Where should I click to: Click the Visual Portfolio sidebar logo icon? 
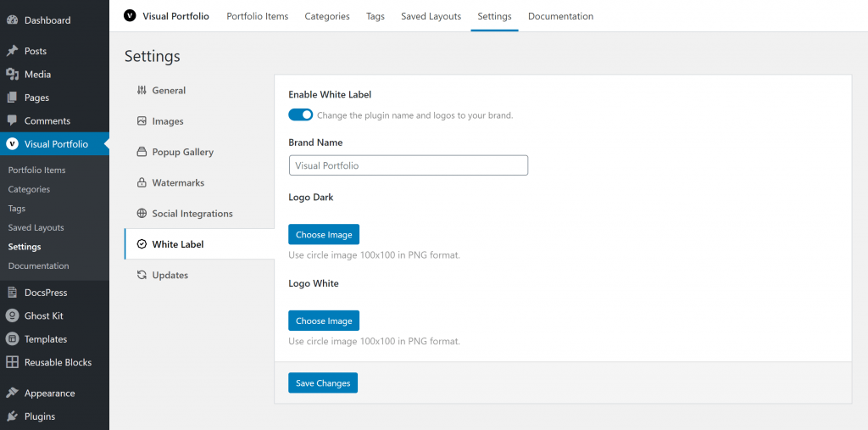[x=12, y=144]
